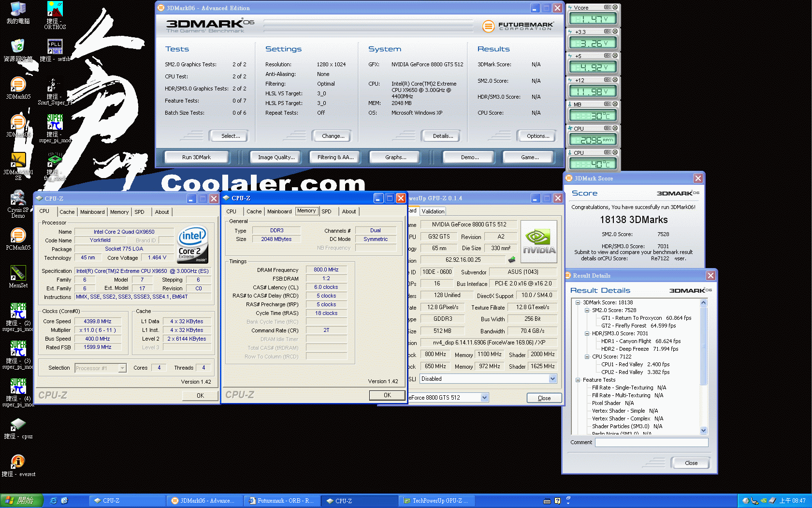Open the setfsb desktop shortcut
The image size is (812, 508).
pyautogui.click(x=55, y=50)
